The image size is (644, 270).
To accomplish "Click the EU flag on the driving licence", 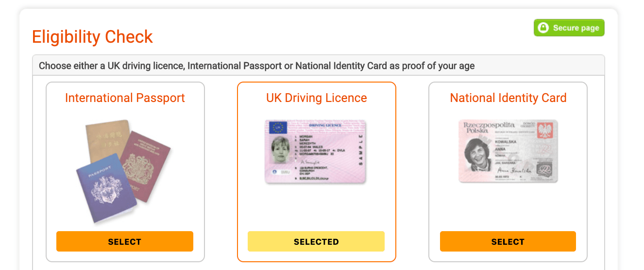I will [279, 128].
